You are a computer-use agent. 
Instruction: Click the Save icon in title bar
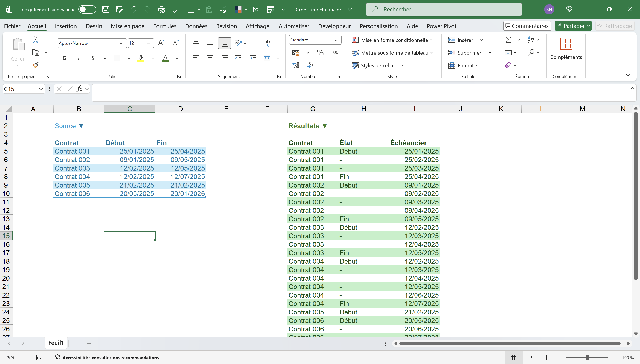point(105,10)
